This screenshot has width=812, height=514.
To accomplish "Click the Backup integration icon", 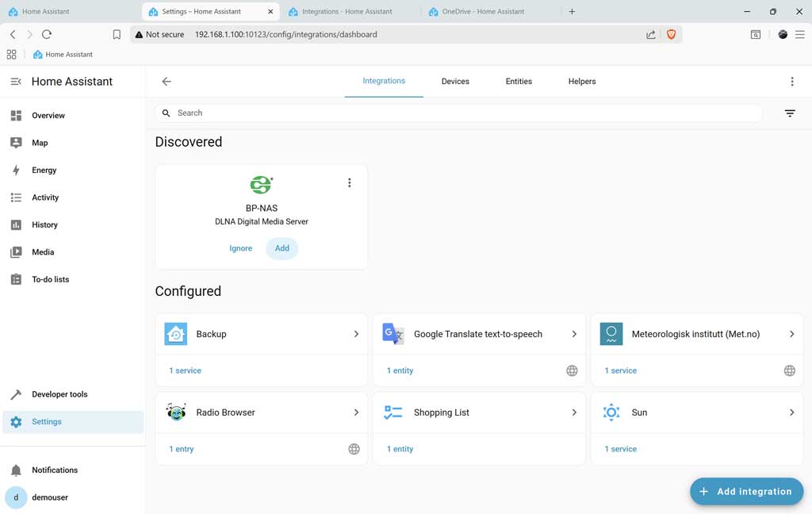I will pos(175,334).
